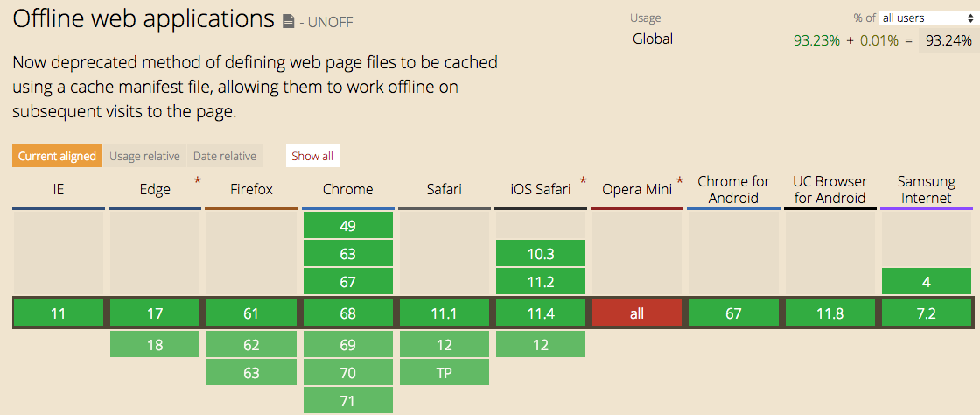The width and height of the screenshot is (980, 415).
Task: Switch to Usage relative view
Action: 144,156
